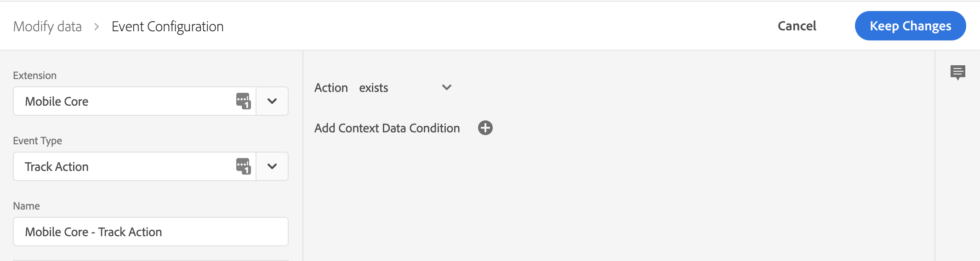Click data element icon in Event Type field

point(243,166)
